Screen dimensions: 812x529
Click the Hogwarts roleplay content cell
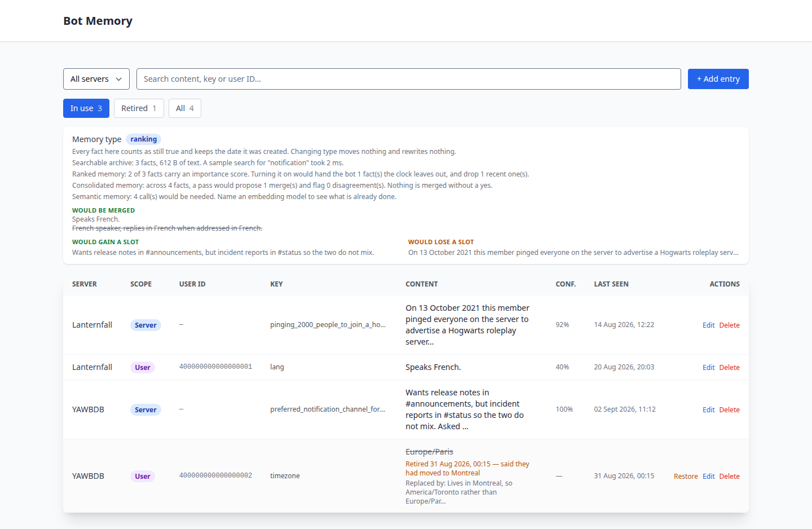[467, 325]
